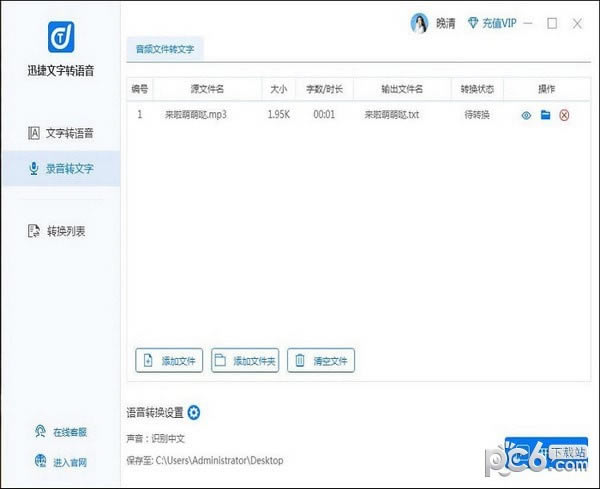Open output folder for 来啦萌萌哒.mp3
This screenshot has height=489, width=600.
coord(545,115)
